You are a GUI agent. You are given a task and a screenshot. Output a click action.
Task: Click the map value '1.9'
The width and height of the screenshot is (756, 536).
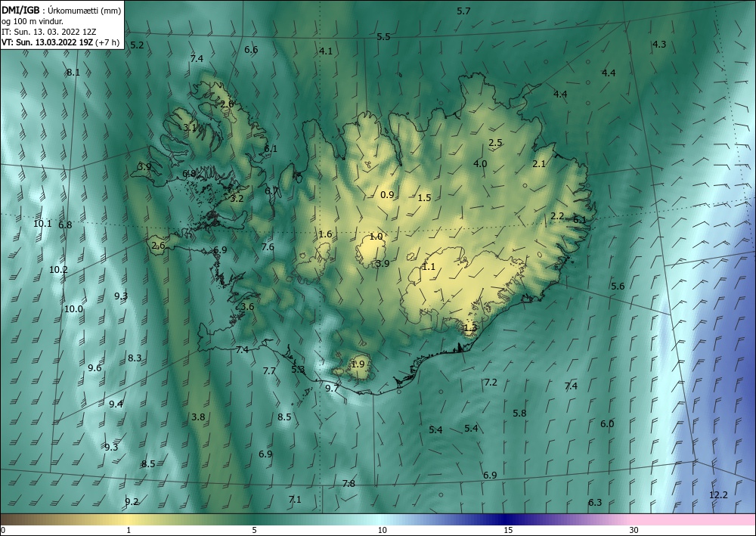[358, 364]
